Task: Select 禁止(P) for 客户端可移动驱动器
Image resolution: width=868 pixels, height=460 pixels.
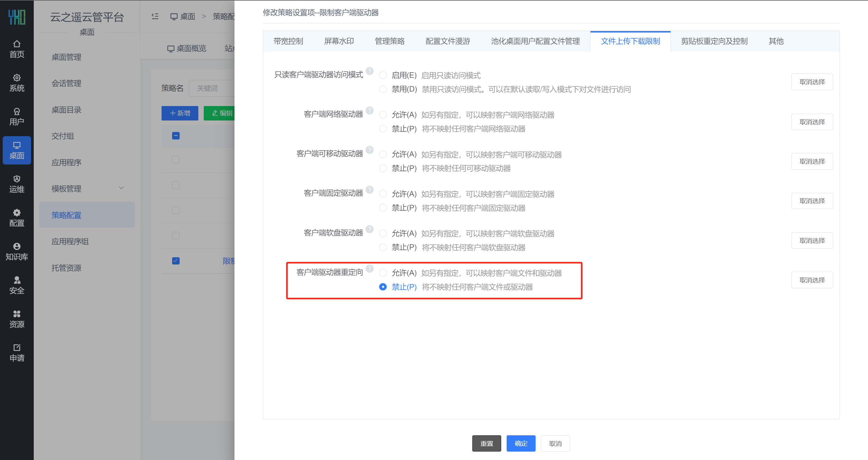Action: (x=383, y=168)
